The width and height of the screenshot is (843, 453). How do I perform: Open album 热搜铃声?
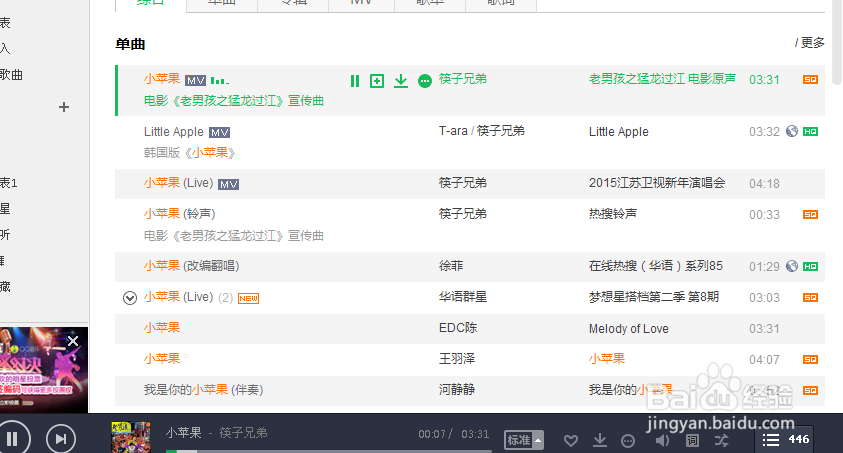click(x=613, y=214)
